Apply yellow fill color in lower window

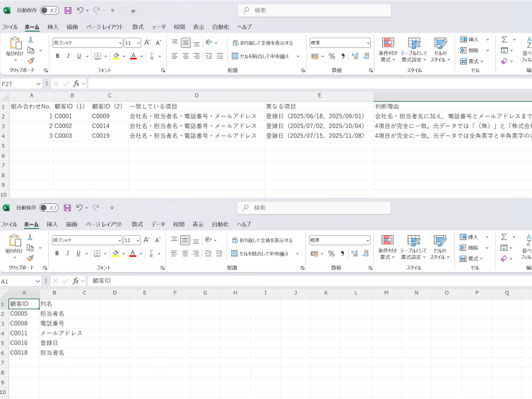click(x=116, y=254)
